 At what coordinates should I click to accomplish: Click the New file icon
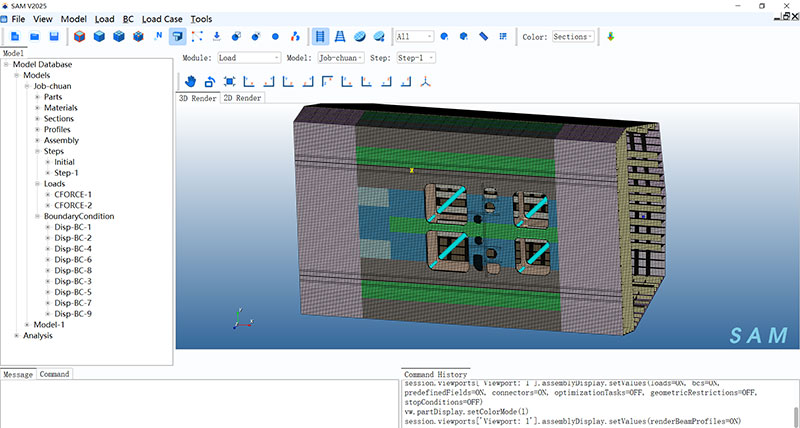tap(15, 37)
